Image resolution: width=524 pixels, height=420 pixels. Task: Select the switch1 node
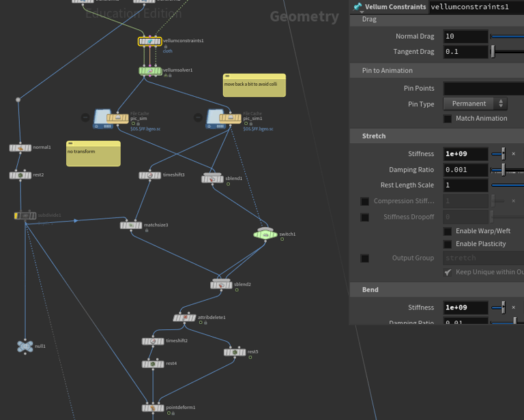point(265,234)
